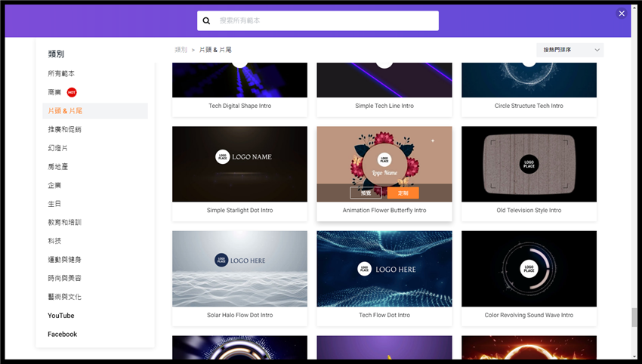Select 藝術與文化 category
Viewport: 642px width, 364px height.
tap(65, 297)
